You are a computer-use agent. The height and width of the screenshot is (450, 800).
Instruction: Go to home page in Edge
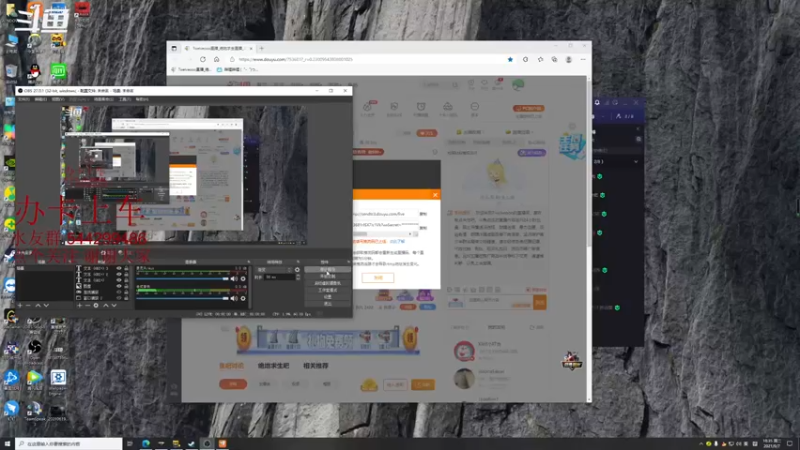coord(216,59)
